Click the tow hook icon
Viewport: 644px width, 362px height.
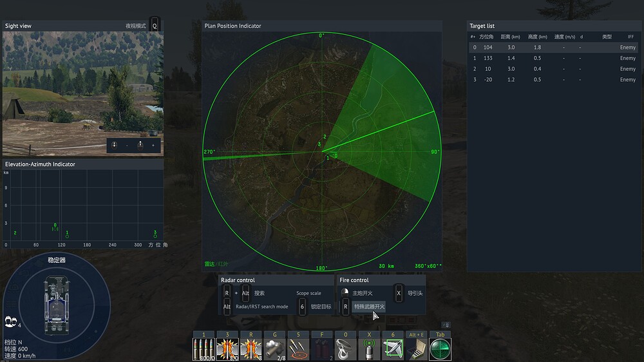pyautogui.click(x=345, y=349)
